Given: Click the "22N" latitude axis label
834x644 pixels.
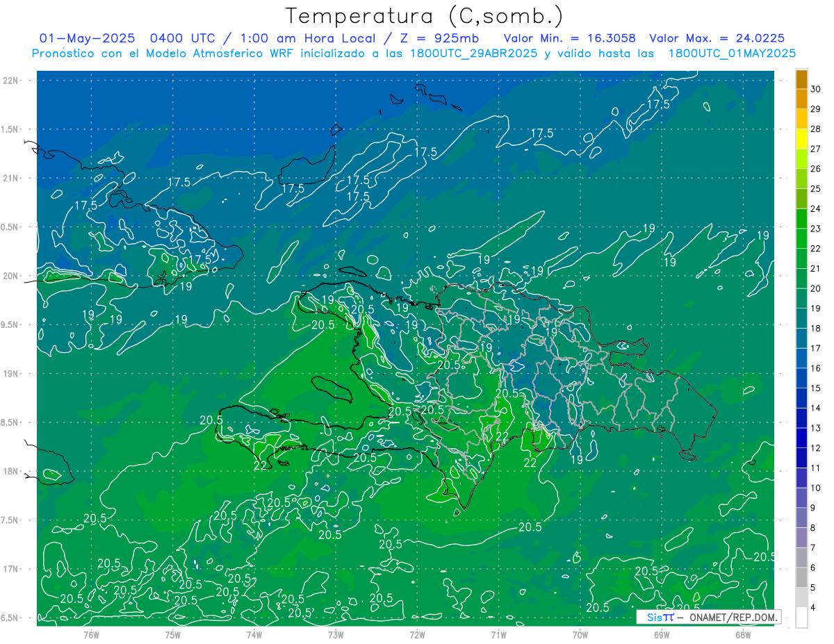Looking at the screenshot, I should [x=10, y=80].
